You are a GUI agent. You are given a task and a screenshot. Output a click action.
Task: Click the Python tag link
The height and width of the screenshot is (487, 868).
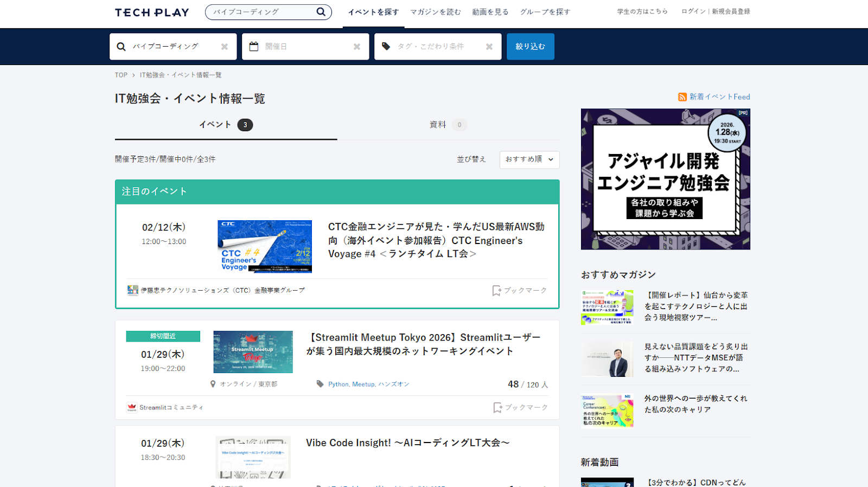pyautogui.click(x=338, y=384)
